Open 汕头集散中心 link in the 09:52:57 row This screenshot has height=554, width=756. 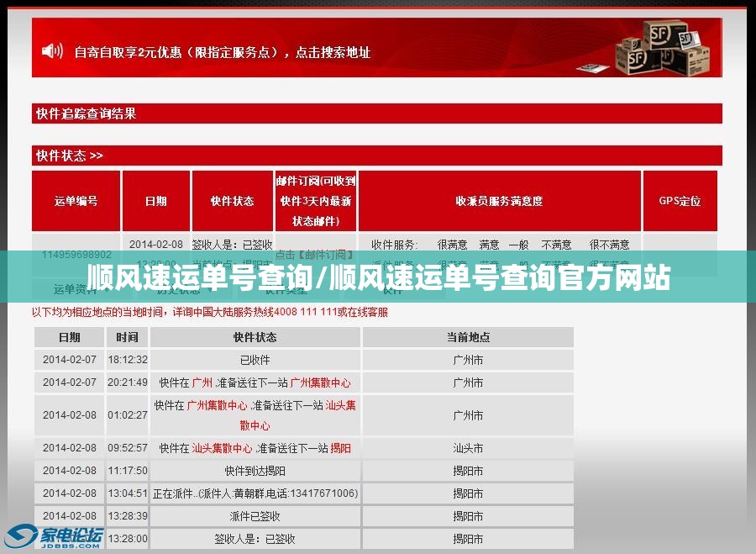[222, 448]
